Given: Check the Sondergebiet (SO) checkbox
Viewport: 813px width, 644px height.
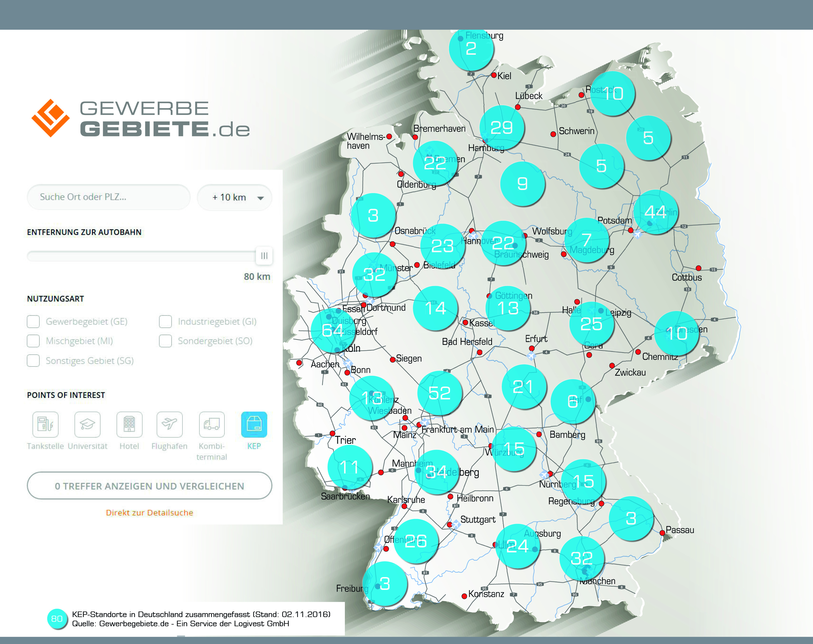Looking at the screenshot, I should click(x=165, y=341).
